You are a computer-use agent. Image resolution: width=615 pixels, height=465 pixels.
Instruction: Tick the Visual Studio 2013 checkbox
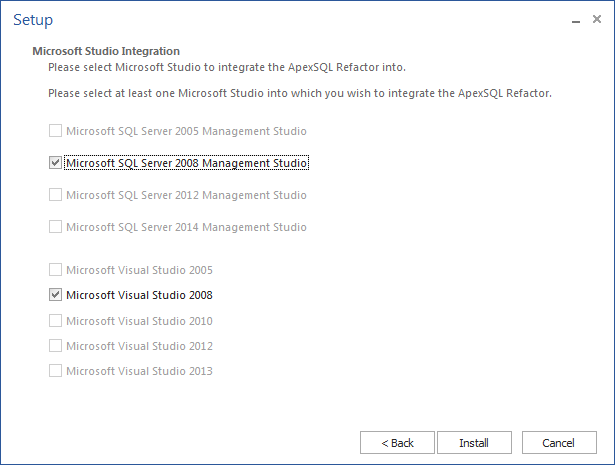(x=55, y=371)
